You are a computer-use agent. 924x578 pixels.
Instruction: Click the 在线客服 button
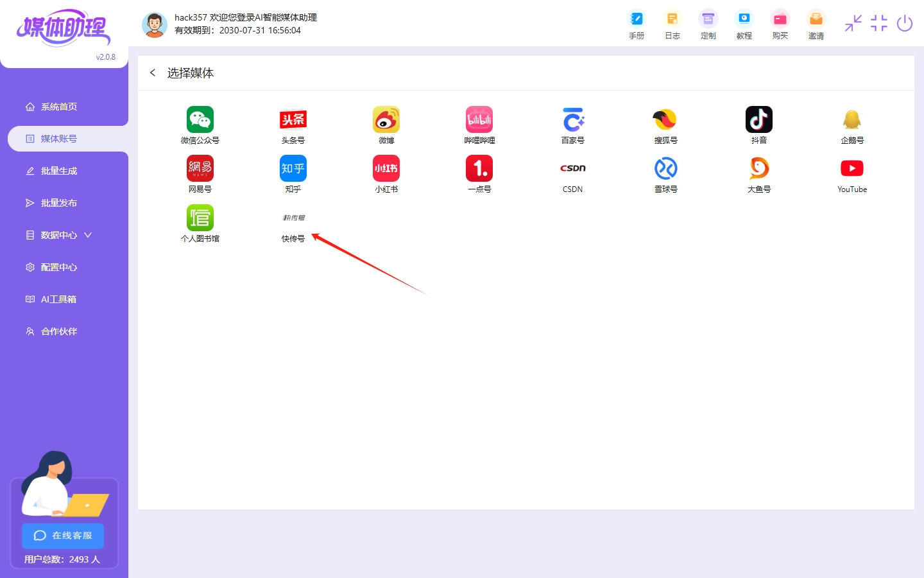(x=63, y=536)
